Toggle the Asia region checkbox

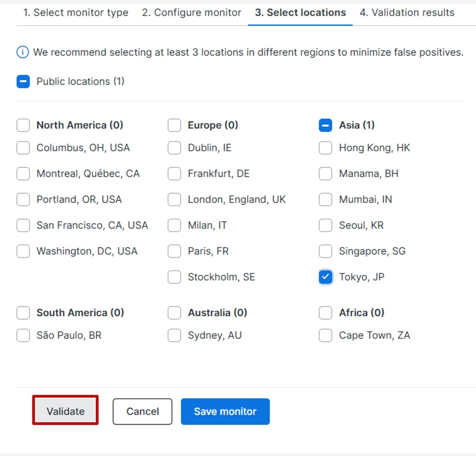325,125
